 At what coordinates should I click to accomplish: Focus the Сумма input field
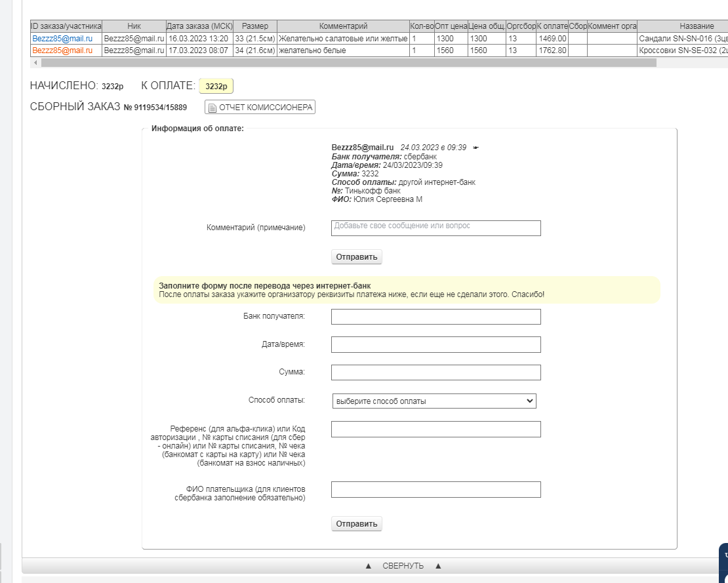(436, 372)
